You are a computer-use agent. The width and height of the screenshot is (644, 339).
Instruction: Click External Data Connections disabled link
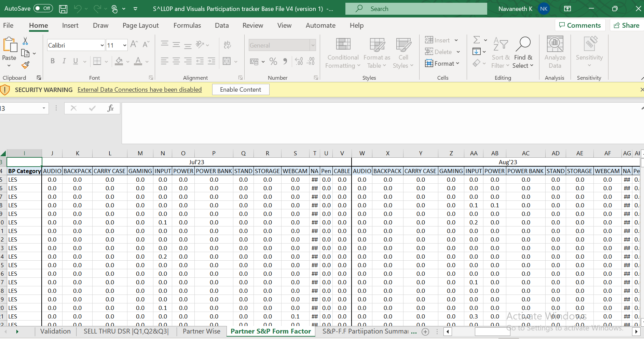point(139,90)
